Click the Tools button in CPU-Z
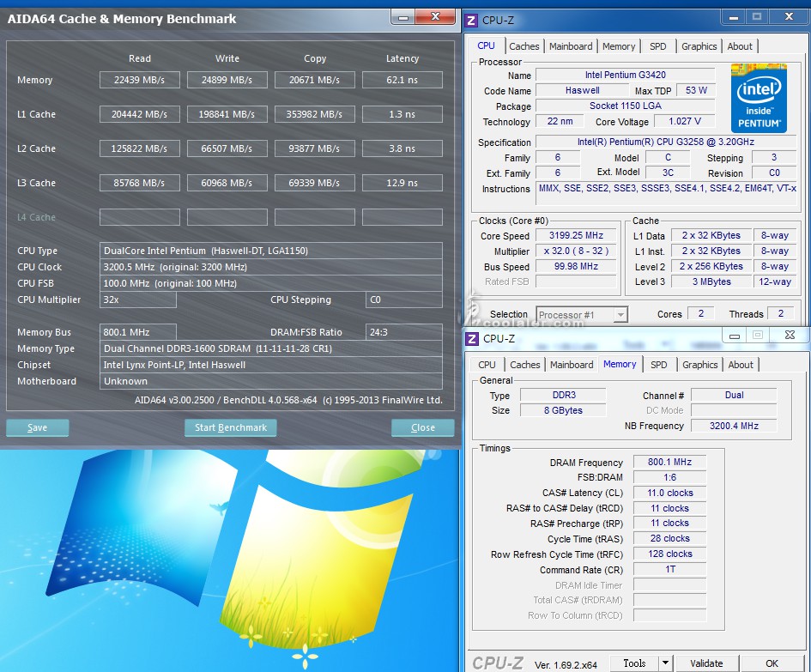The width and height of the screenshot is (811, 672). pos(634,663)
